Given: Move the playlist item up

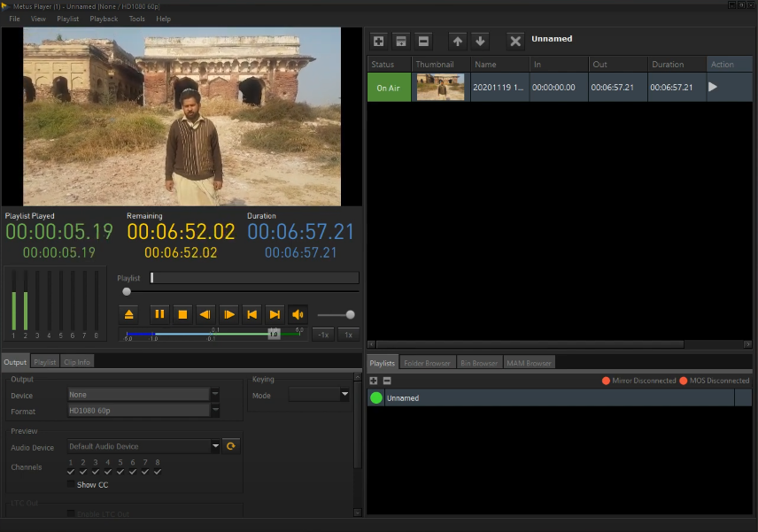Looking at the screenshot, I should (457, 41).
